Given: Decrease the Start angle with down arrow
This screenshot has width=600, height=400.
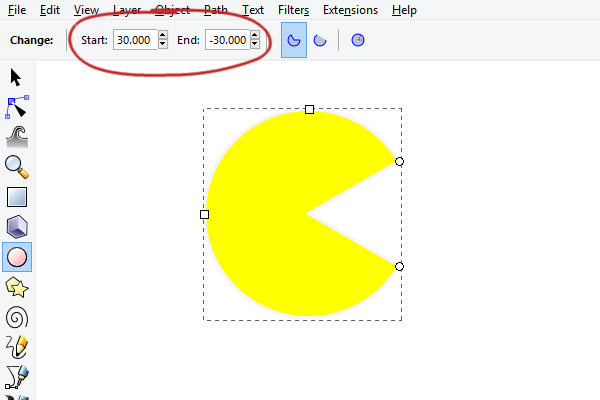Looking at the screenshot, I should click(163, 44).
